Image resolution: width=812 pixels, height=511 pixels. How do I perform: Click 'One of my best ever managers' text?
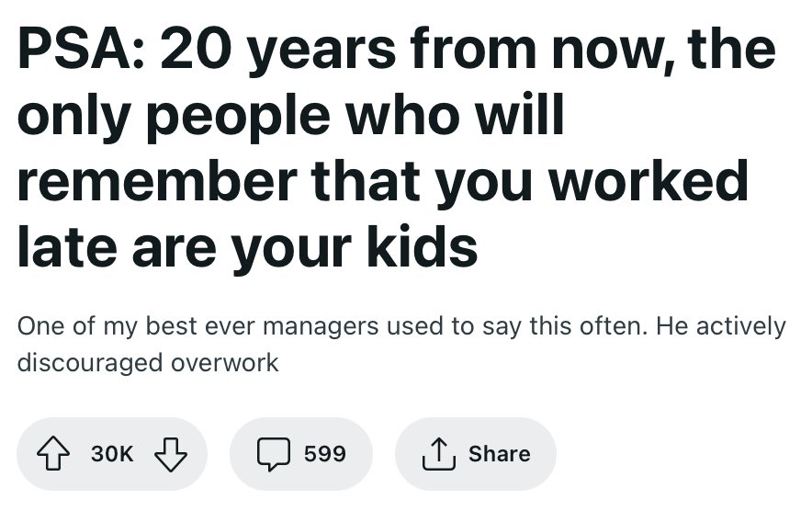(198, 326)
